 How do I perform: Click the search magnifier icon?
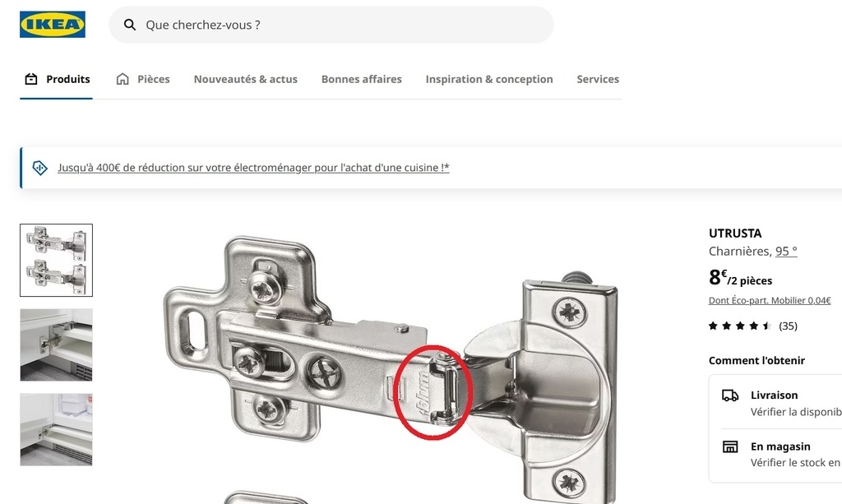click(129, 25)
